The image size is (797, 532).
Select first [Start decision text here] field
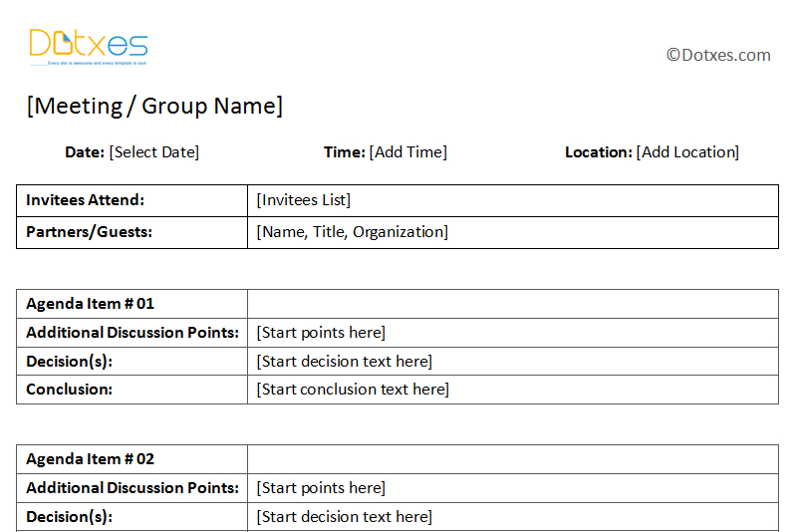(513, 362)
